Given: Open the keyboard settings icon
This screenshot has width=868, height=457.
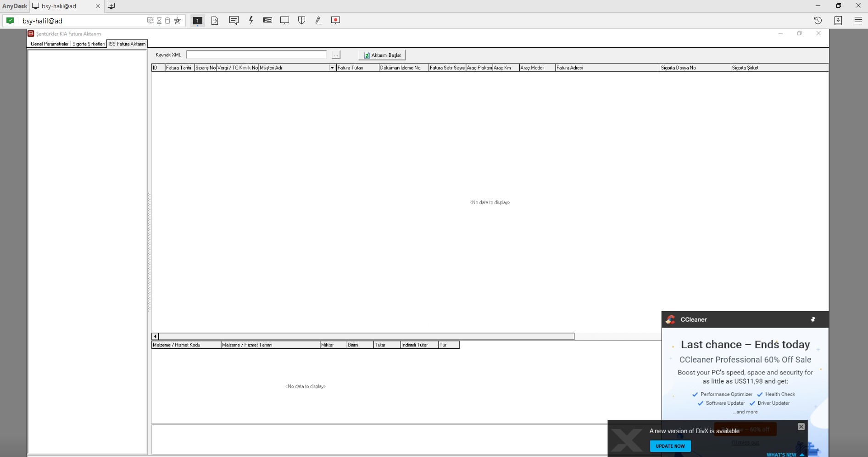Looking at the screenshot, I should coord(268,20).
